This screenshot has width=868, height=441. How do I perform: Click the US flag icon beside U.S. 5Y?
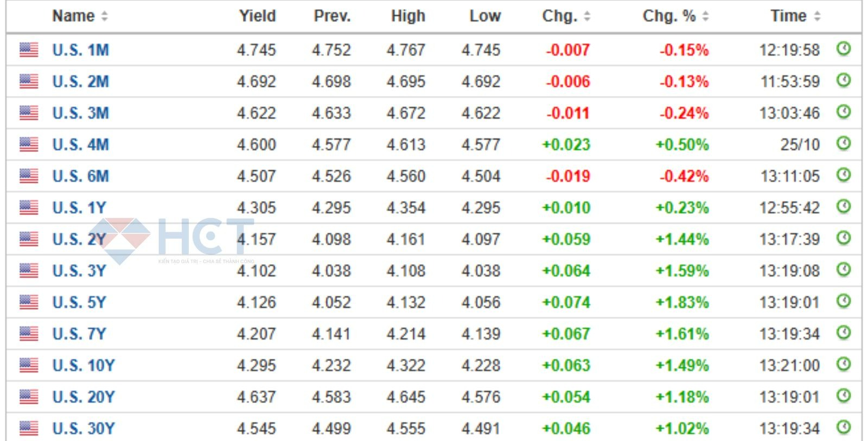29,302
